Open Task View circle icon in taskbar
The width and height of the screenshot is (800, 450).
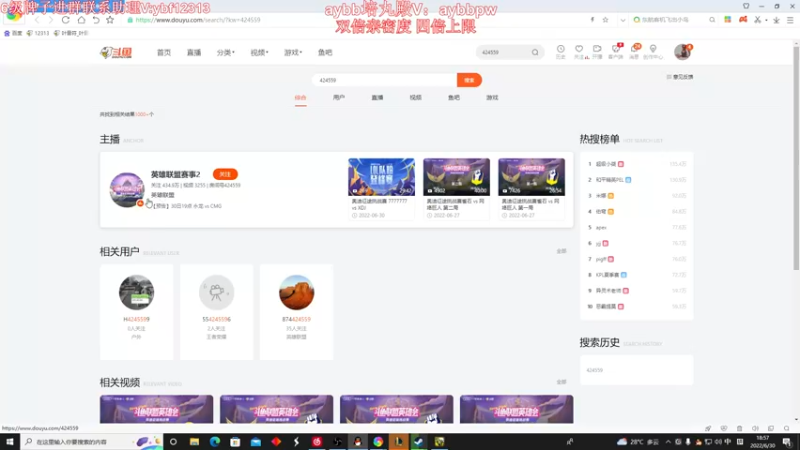point(173,441)
